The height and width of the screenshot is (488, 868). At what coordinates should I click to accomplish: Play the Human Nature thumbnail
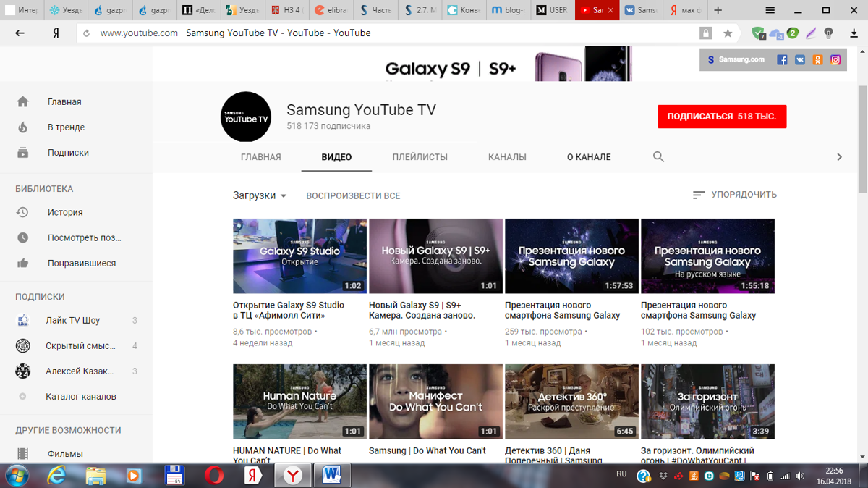point(299,402)
